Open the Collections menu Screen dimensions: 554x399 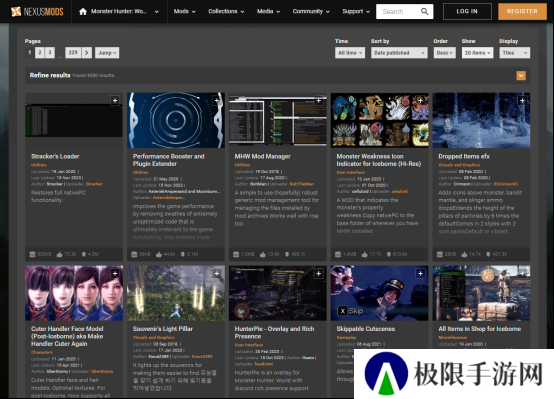pos(226,11)
